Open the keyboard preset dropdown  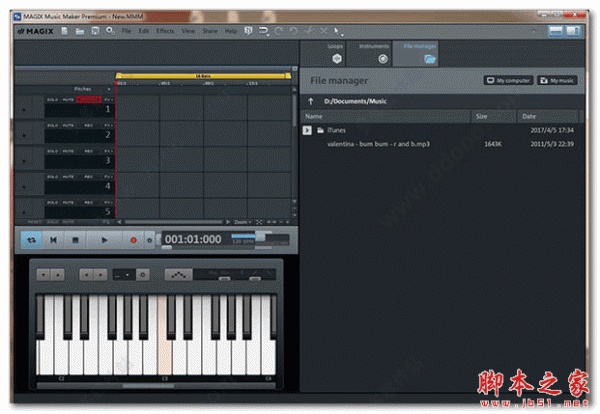[124, 275]
